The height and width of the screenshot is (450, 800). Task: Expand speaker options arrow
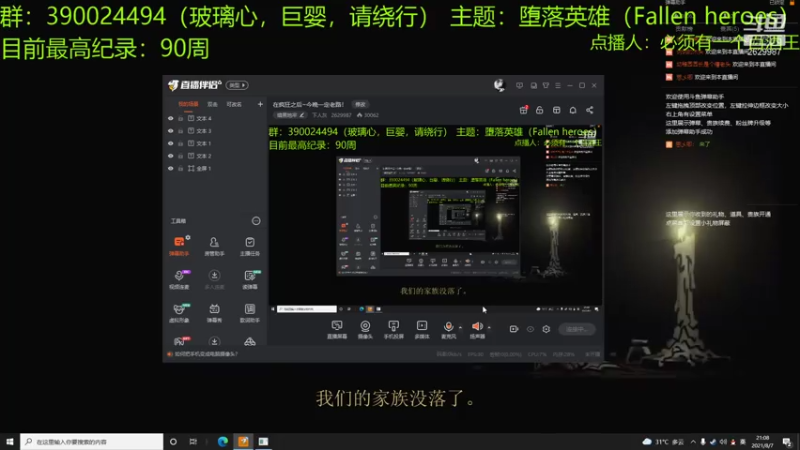[489, 328]
